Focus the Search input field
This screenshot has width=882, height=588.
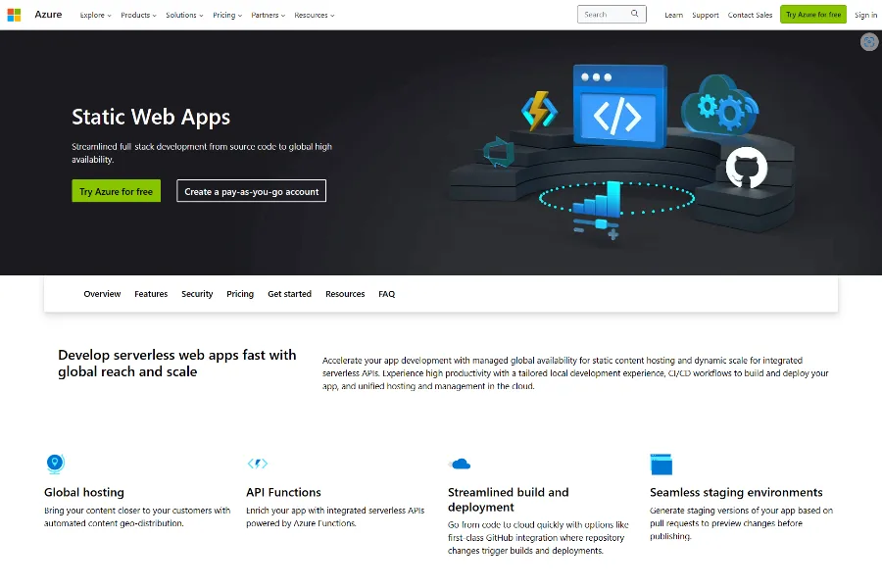[603, 15]
